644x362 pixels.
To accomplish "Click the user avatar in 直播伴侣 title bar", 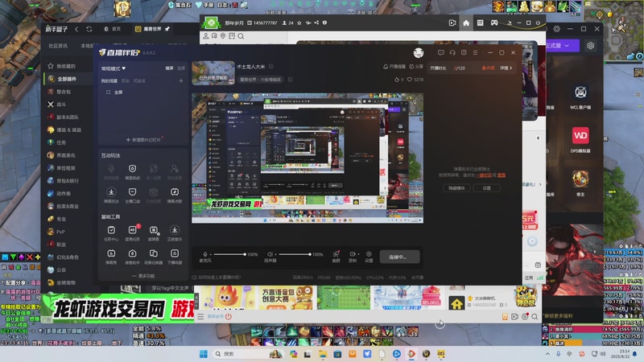I will pyautogui.click(x=418, y=52).
